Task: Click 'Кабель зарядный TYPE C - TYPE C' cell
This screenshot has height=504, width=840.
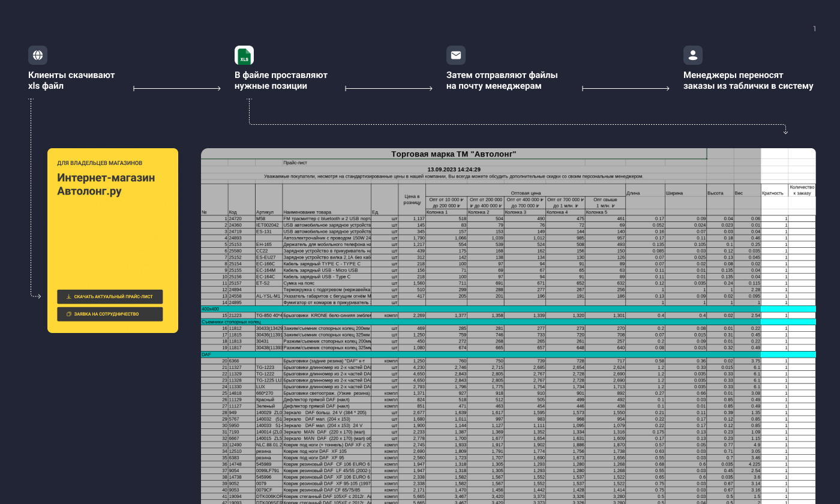Action: (326, 263)
